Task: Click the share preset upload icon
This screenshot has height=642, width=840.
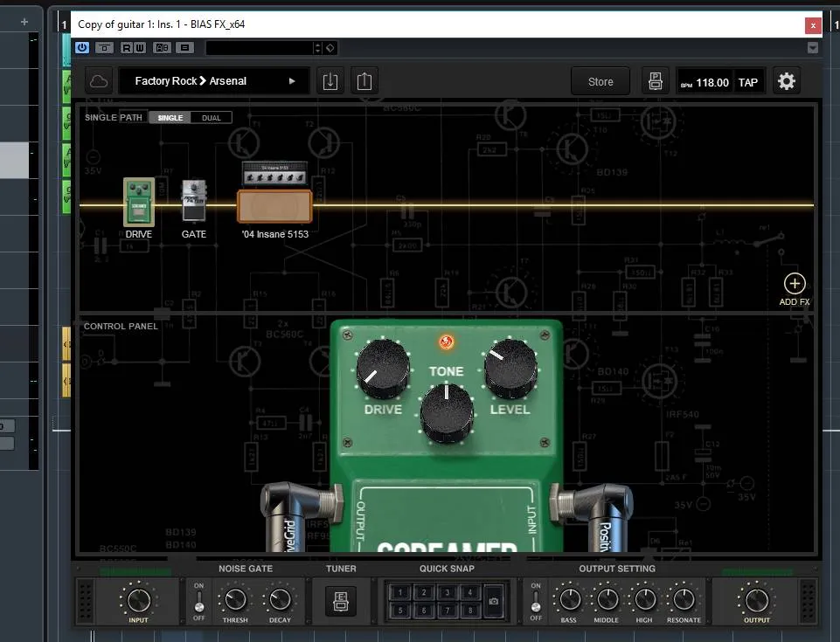Action: click(x=364, y=81)
